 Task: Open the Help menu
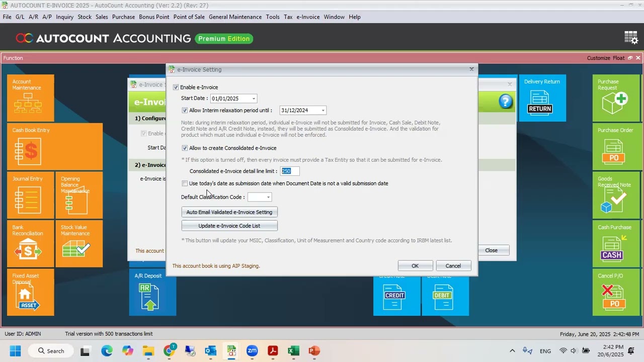click(x=354, y=17)
